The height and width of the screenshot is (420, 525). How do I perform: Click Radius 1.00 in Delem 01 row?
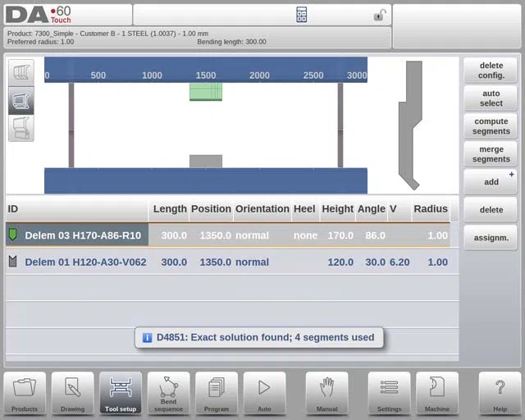(x=437, y=262)
